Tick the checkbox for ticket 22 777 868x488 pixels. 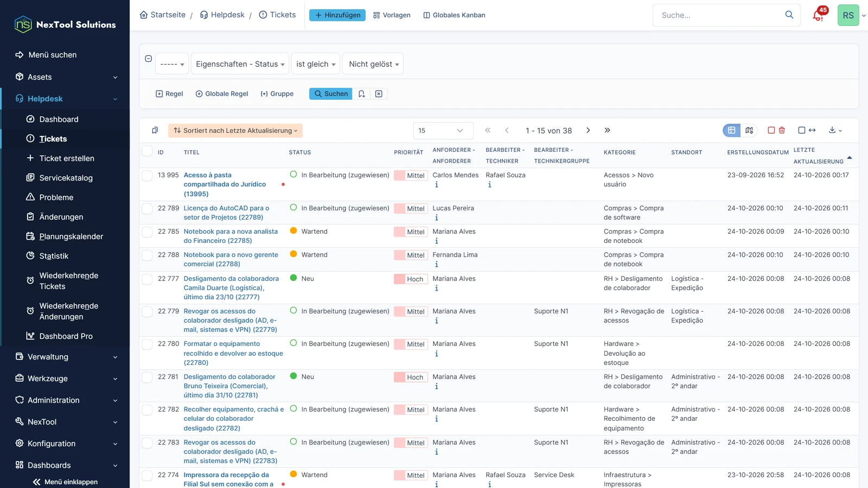point(147,279)
